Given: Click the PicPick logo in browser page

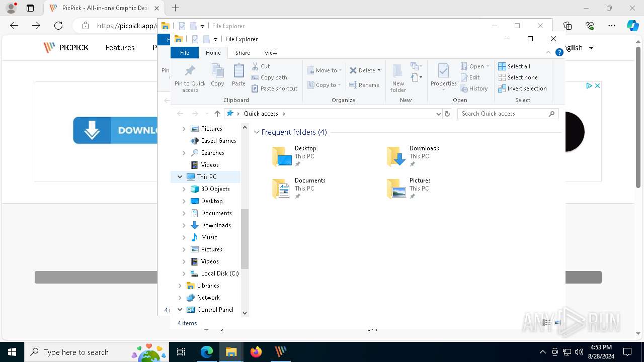Looking at the screenshot, I should (66, 48).
